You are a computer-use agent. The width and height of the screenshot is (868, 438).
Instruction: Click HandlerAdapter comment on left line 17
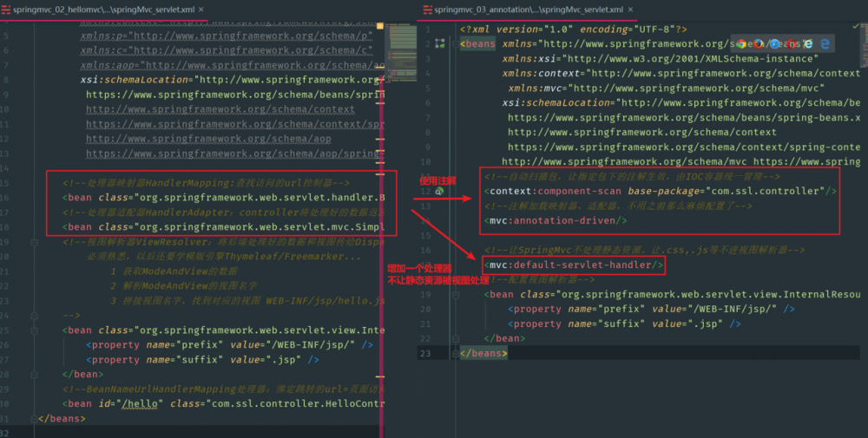point(224,212)
